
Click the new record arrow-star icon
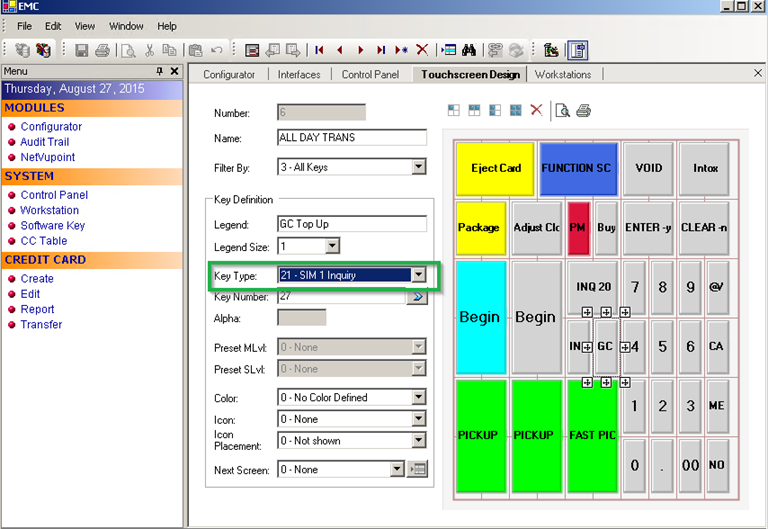402,50
